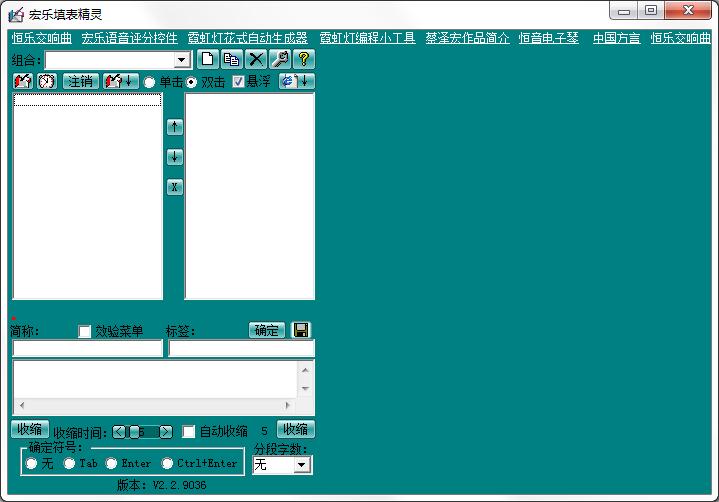Increase 收缩时间 with the slider's right arrow
Viewport: 719px width, 502px height.
166,432
